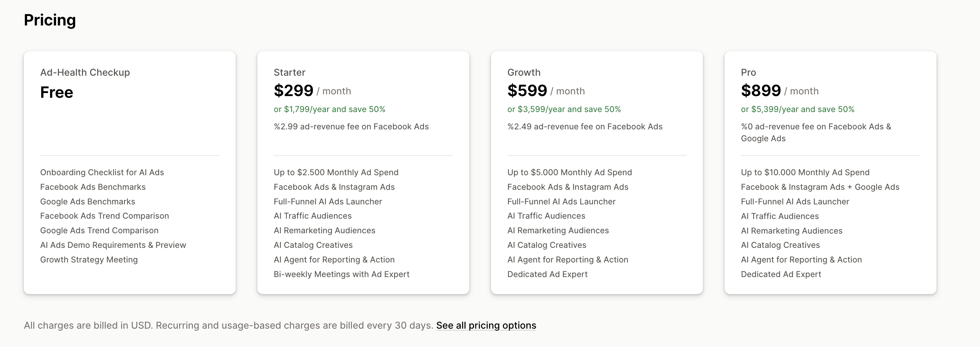Click Dedicated Ad Expert in Growth plan

pos(547,274)
